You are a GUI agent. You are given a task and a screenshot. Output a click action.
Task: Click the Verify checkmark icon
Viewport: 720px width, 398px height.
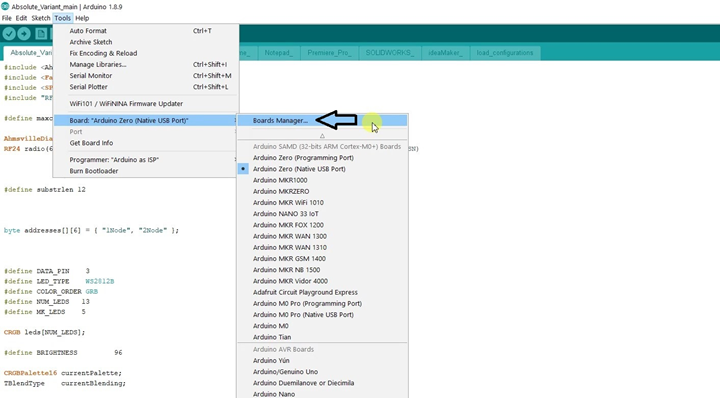[x=9, y=34]
